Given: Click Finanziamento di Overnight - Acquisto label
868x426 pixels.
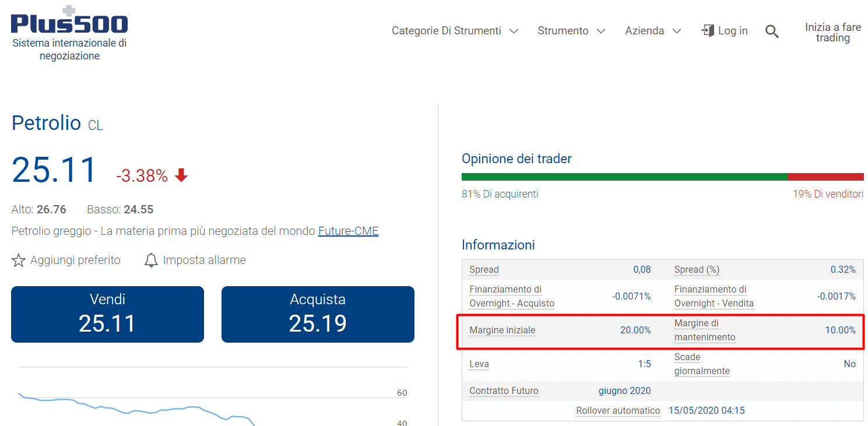Looking at the screenshot, I should (x=512, y=297).
